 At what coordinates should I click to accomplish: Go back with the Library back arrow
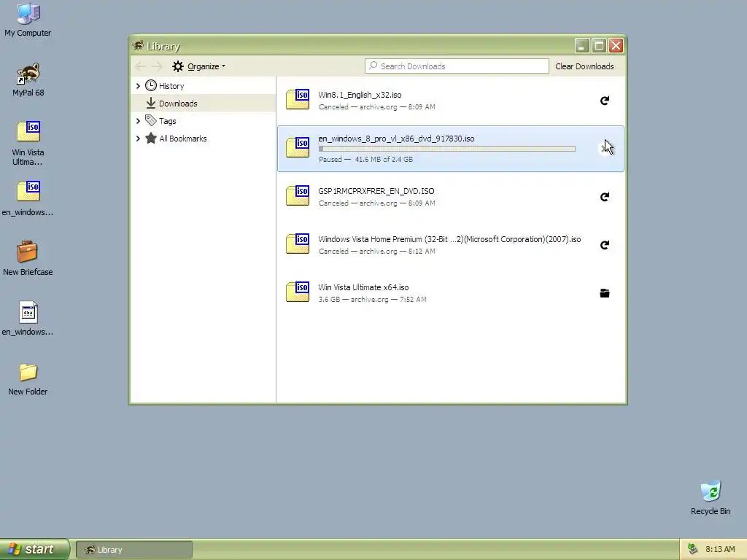coord(140,66)
